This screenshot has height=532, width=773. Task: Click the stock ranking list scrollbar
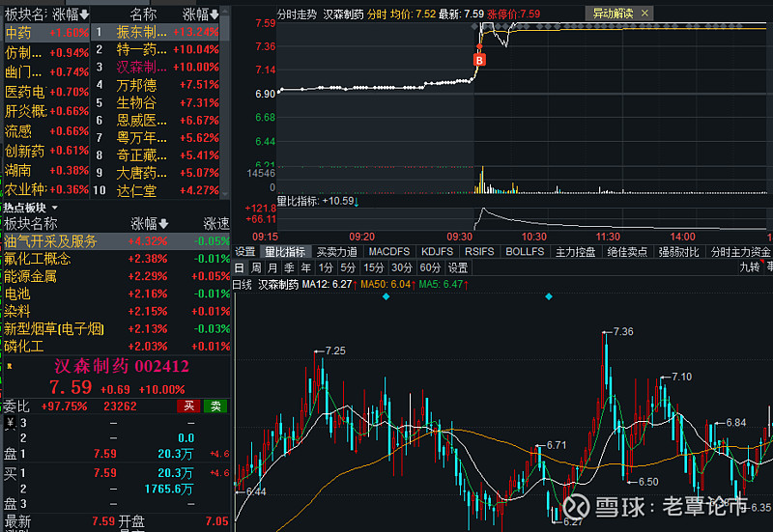(x=225, y=103)
